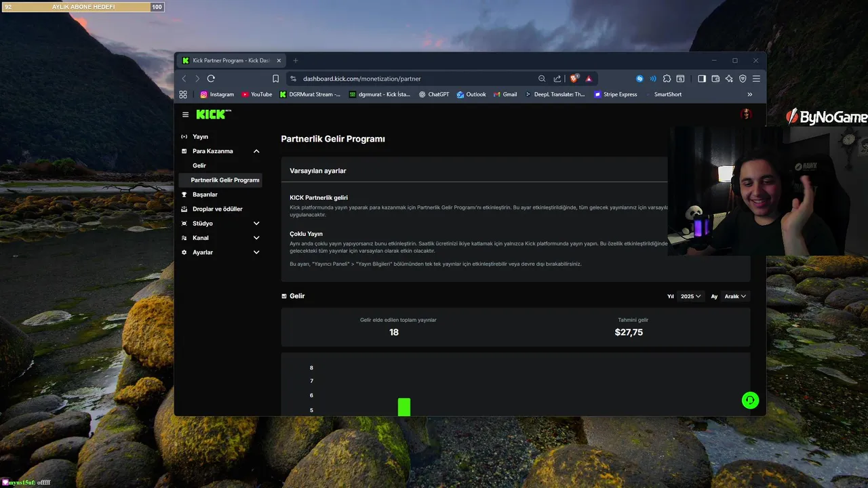Image resolution: width=868 pixels, height=488 pixels.
Task: Close the Kick Partner Program tab
Action: pos(278,60)
